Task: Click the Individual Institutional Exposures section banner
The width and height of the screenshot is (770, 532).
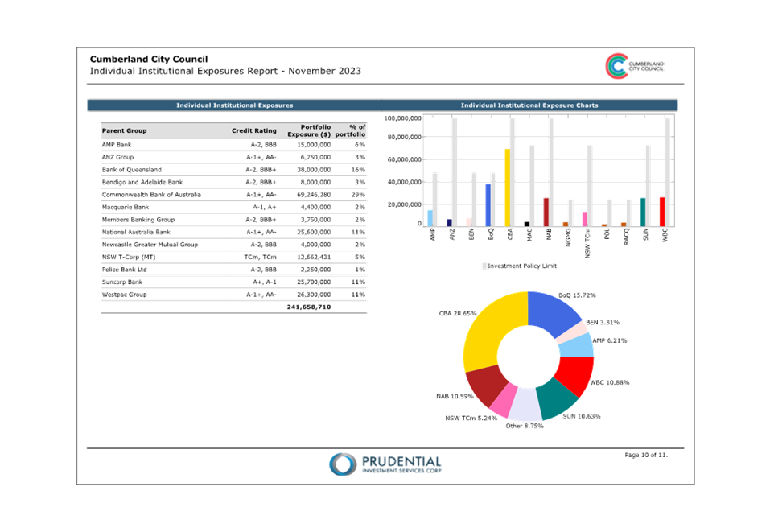Action: [234, 105]
